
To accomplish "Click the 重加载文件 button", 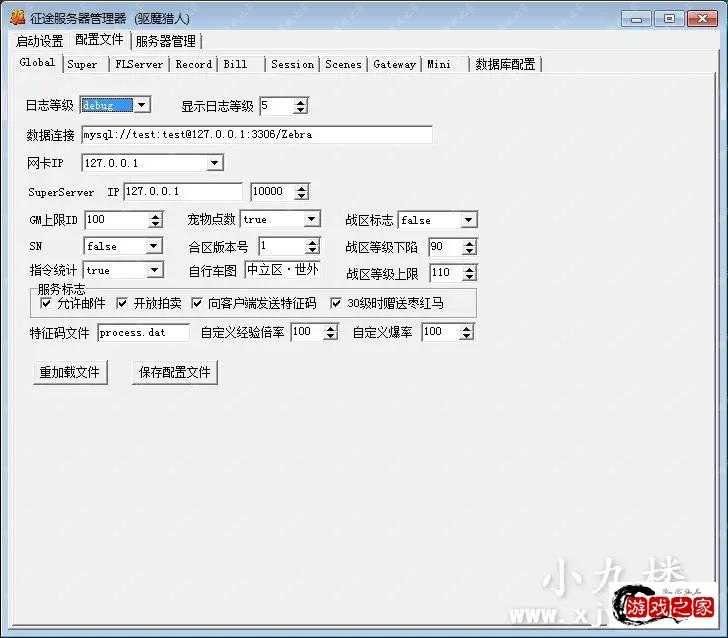I will click(70, 372).
